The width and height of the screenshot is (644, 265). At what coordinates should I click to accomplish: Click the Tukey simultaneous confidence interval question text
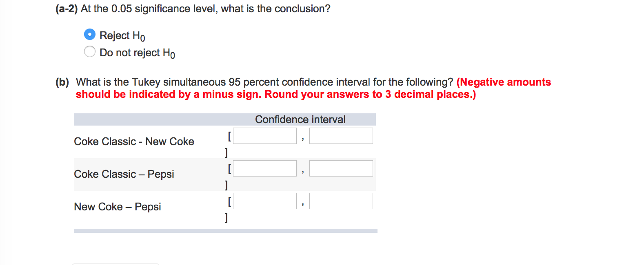point(264,82)
